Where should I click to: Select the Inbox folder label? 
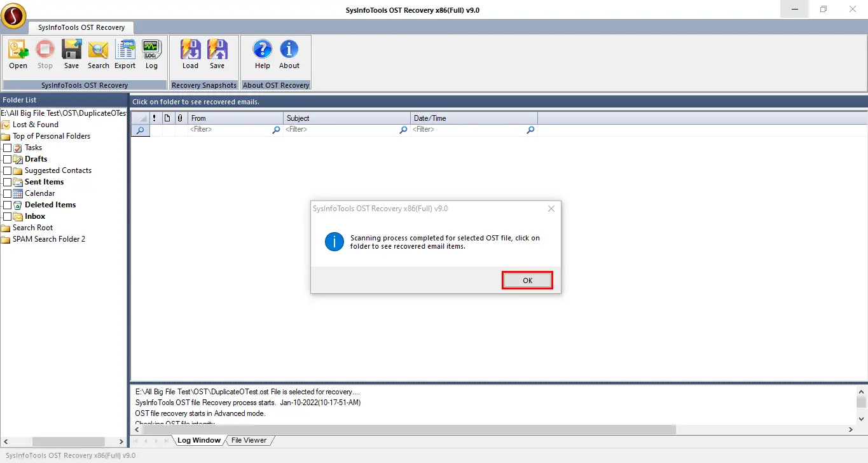click(x=35, y=216)
